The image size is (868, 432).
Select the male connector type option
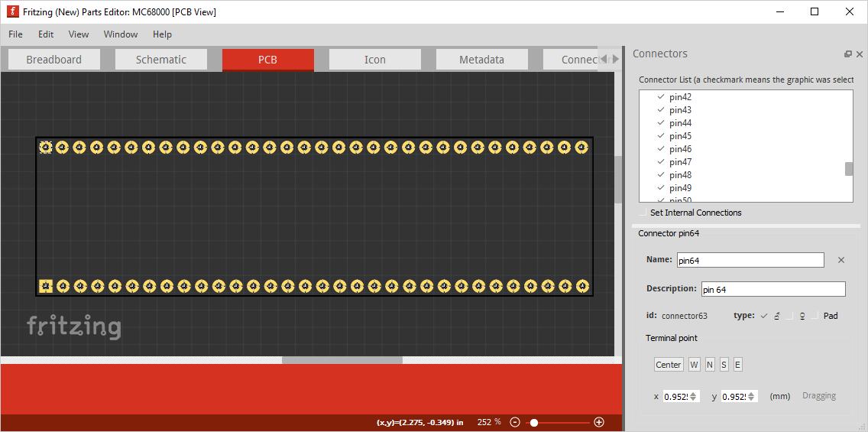pyautogui.click(x=764, y=316)
